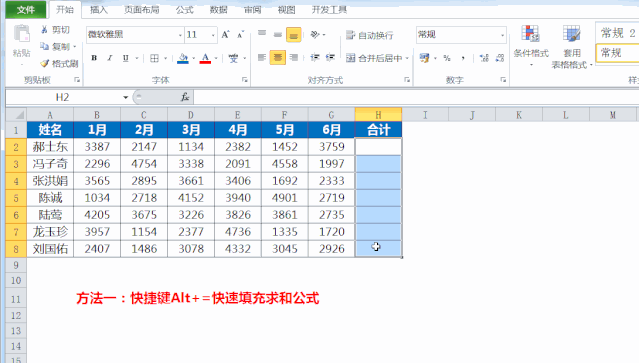
Task: Click the cell borders icon
Action: 154,58
